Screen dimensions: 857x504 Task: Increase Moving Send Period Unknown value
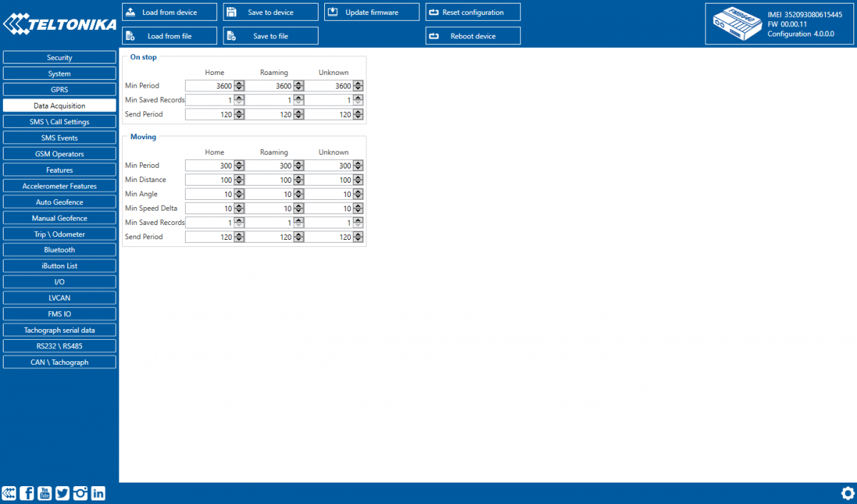click(x=357, y=234)
